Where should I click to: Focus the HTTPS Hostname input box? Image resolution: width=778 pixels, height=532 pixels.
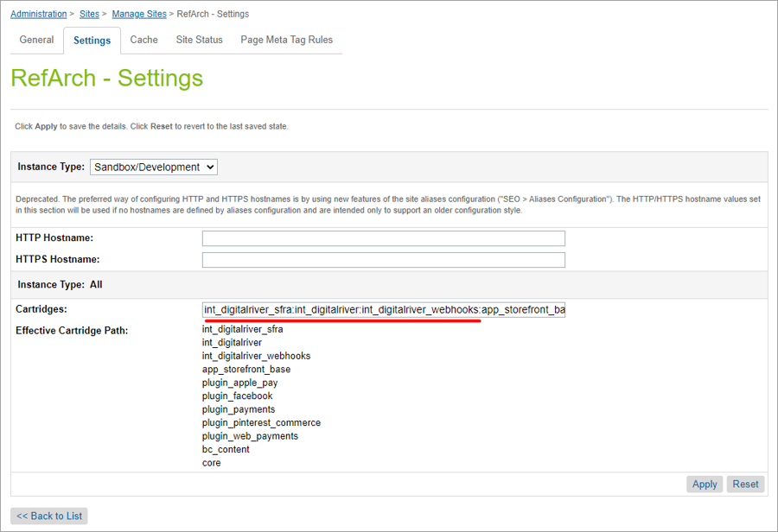(x=383, y=260)
